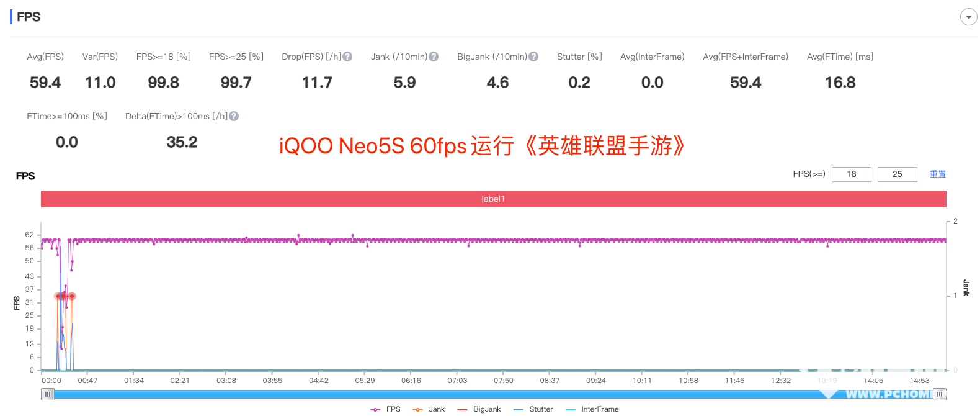Open help icon next to BigJank (/10min)
Viewport: 980px width, 416px height.
point(533,57)
